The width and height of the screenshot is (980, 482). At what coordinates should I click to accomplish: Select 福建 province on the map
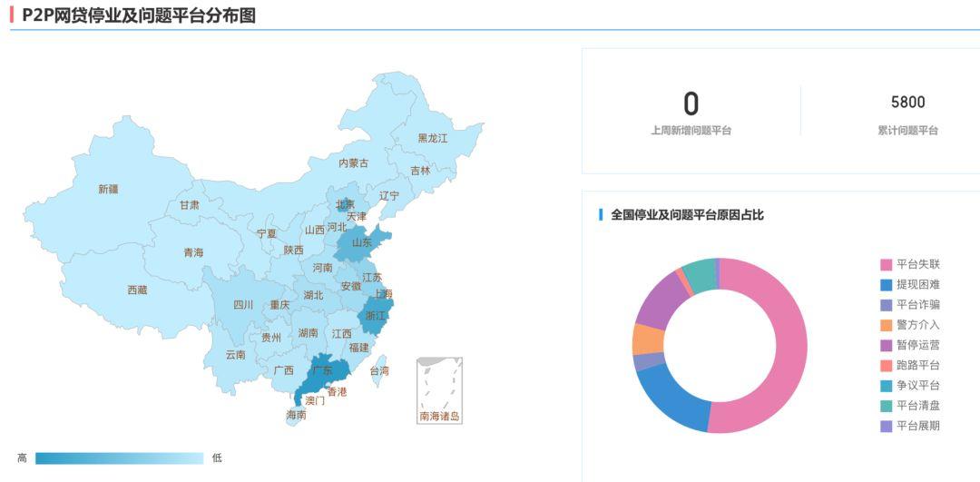pos(358,347)
